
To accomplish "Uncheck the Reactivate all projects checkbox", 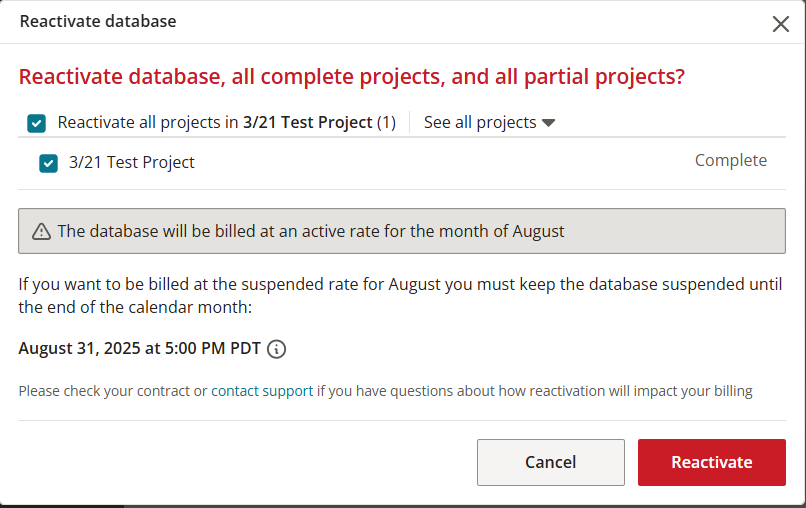I will point(36,123).
